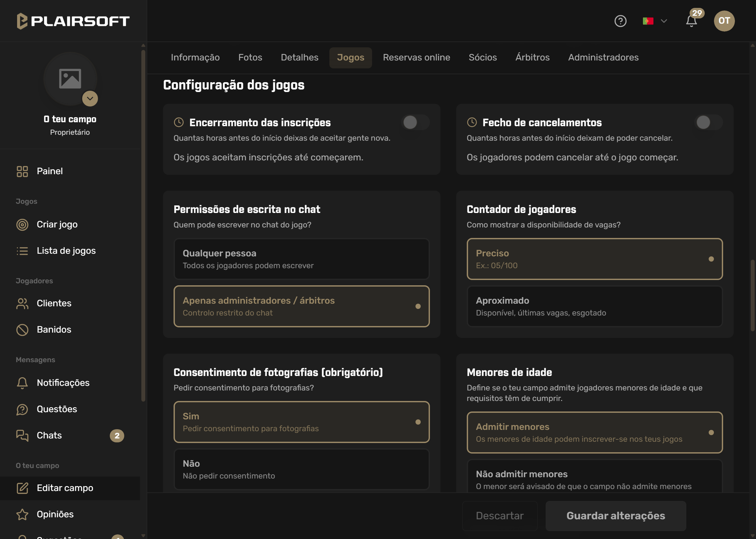Switch to the Informação tab

pos(195,58)
